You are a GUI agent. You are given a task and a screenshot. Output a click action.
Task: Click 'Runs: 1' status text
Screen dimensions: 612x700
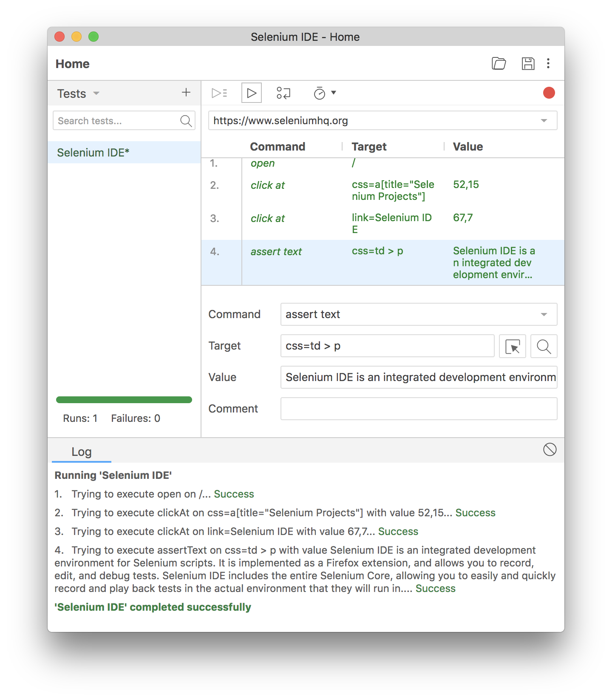pyautogui.click(x=80, y=418)
